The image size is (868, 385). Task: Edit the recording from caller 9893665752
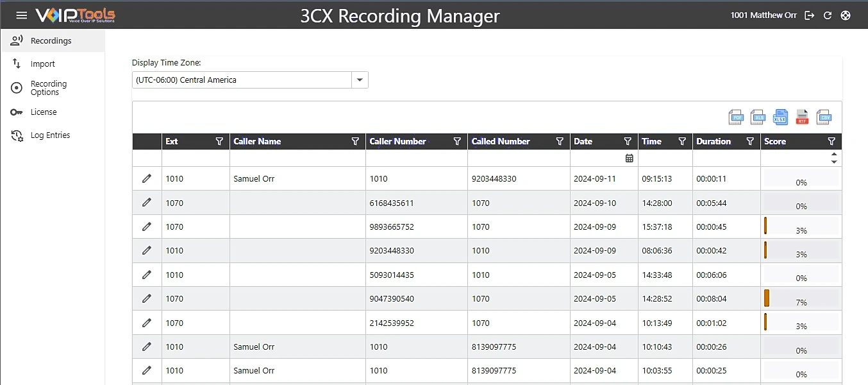[147, 227]
